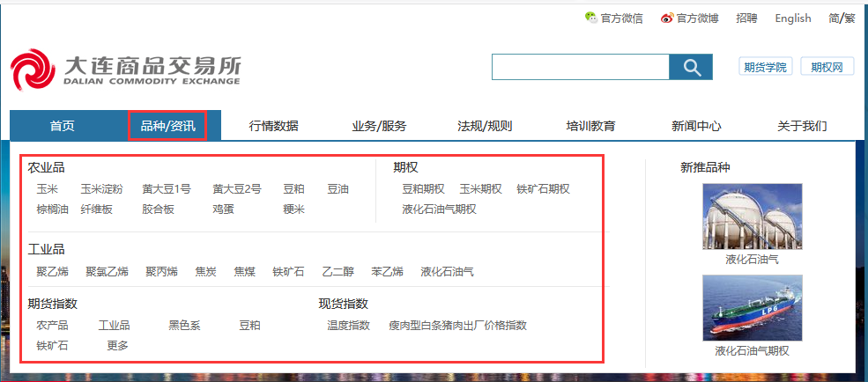Image resolution: width=868 pixels, height=382 pixels.
Task: Click the Dalian Commodity Exchange logo
Action: pyautogui.click(x=125, y=69)
